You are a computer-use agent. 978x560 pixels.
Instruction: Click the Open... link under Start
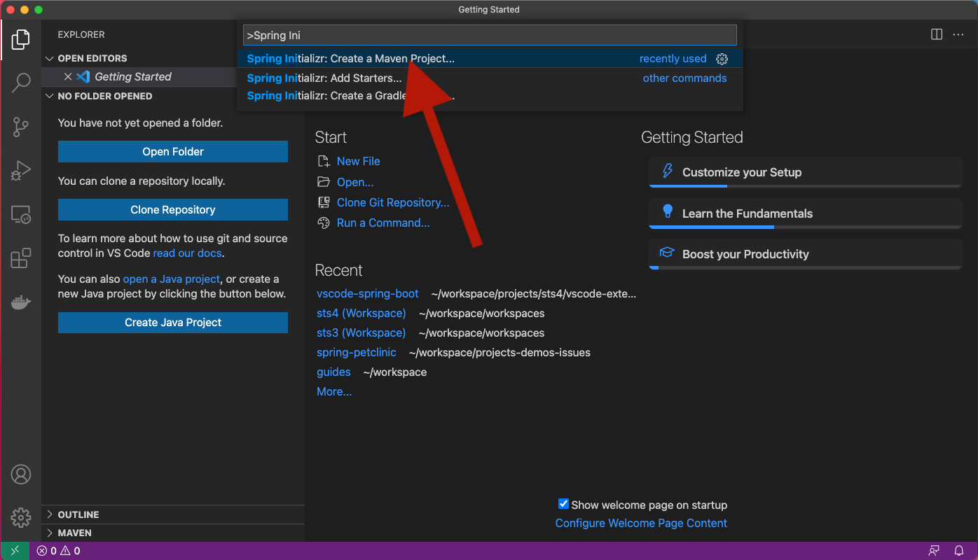(355, 182)
